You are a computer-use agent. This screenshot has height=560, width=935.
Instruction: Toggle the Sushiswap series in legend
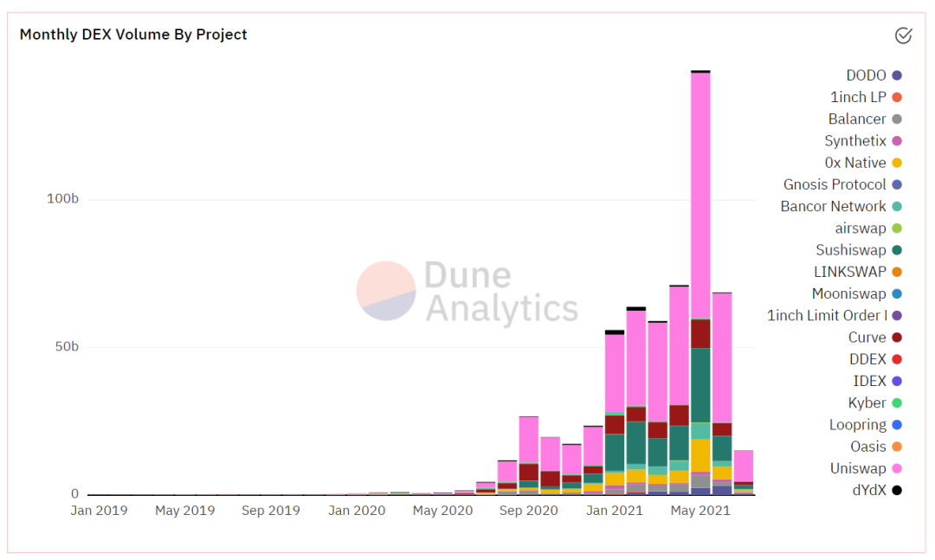(850, 250)
